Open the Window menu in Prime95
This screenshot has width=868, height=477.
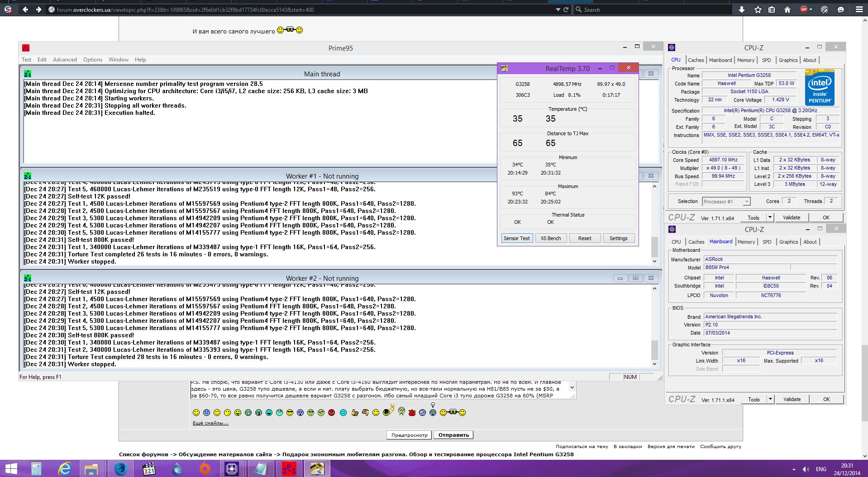pos(119,60)
